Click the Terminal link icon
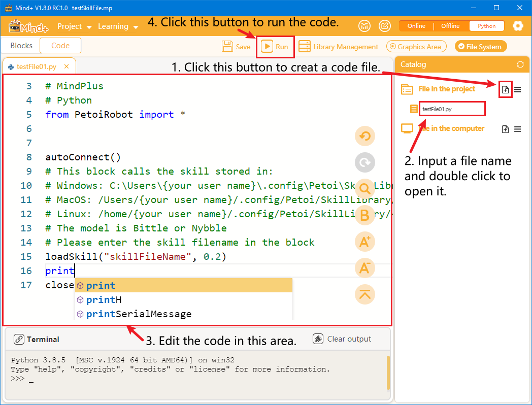This screenshot has width=532, height=405. click(19, 339)
